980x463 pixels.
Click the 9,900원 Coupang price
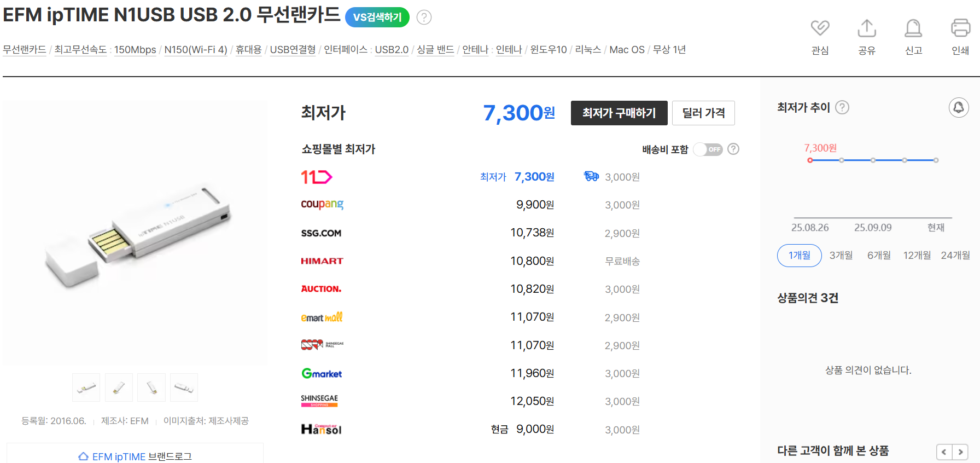[535, 205]
